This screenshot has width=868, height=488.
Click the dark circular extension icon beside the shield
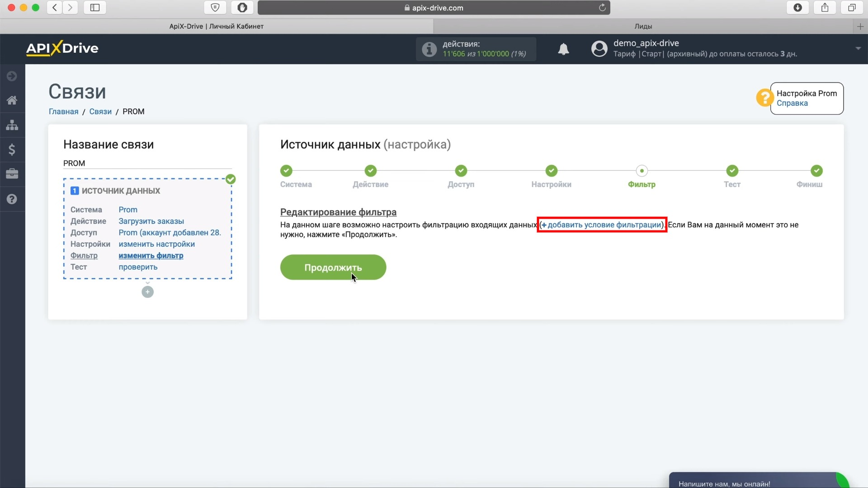(x=242, y=8)
